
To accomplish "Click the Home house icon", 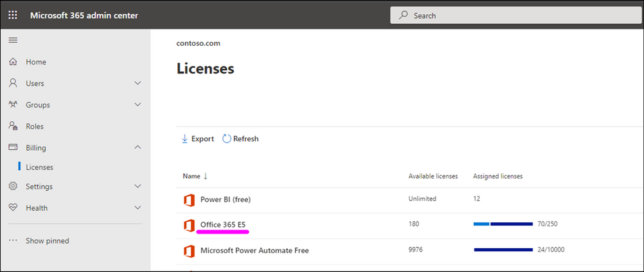I will click(x=13, y=62).
